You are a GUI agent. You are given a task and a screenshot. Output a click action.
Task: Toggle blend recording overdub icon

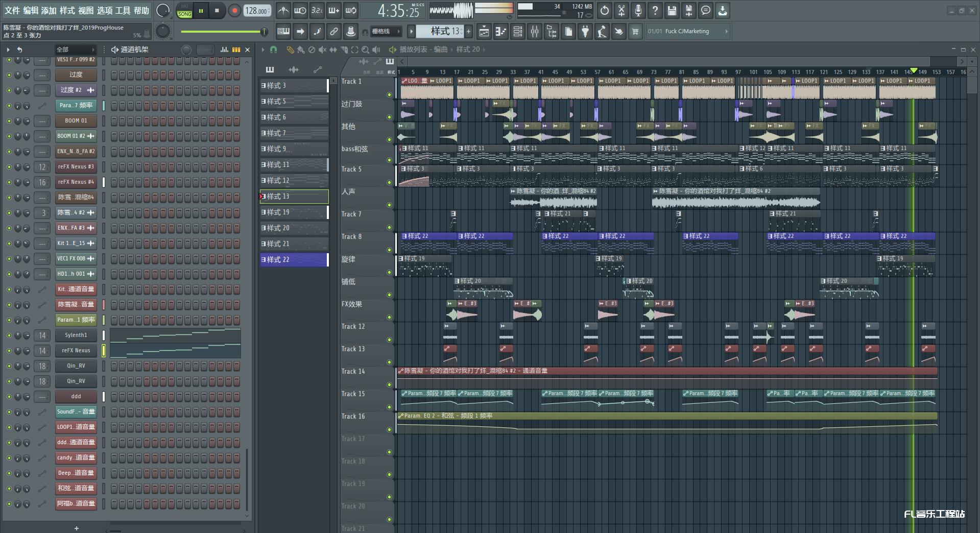[334, 10]
